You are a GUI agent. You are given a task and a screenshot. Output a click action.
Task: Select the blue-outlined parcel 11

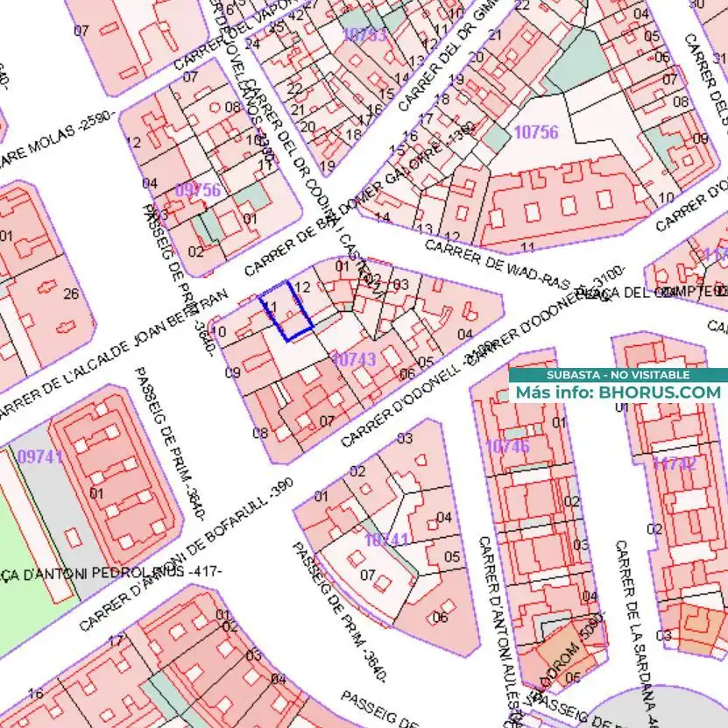(286, 311)
